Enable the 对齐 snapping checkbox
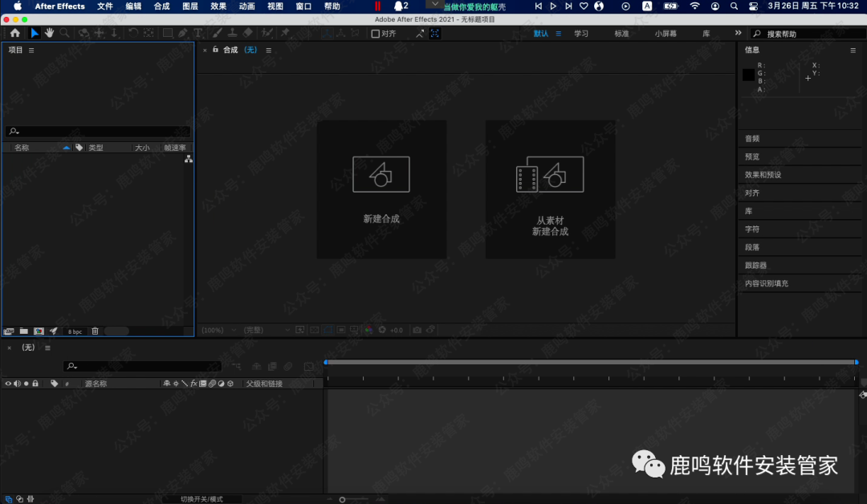This screenshot has width=867, height=504. [376, 34]
